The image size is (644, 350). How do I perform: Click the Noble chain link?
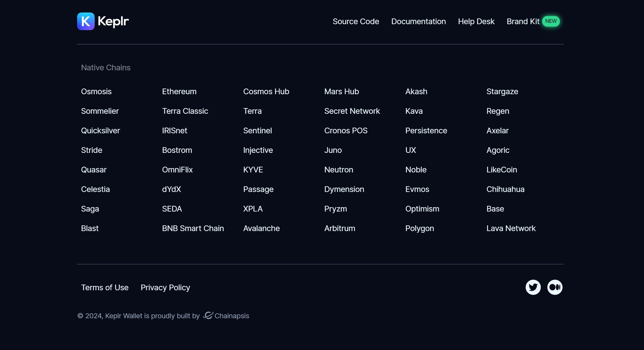[x=416, y=170]
